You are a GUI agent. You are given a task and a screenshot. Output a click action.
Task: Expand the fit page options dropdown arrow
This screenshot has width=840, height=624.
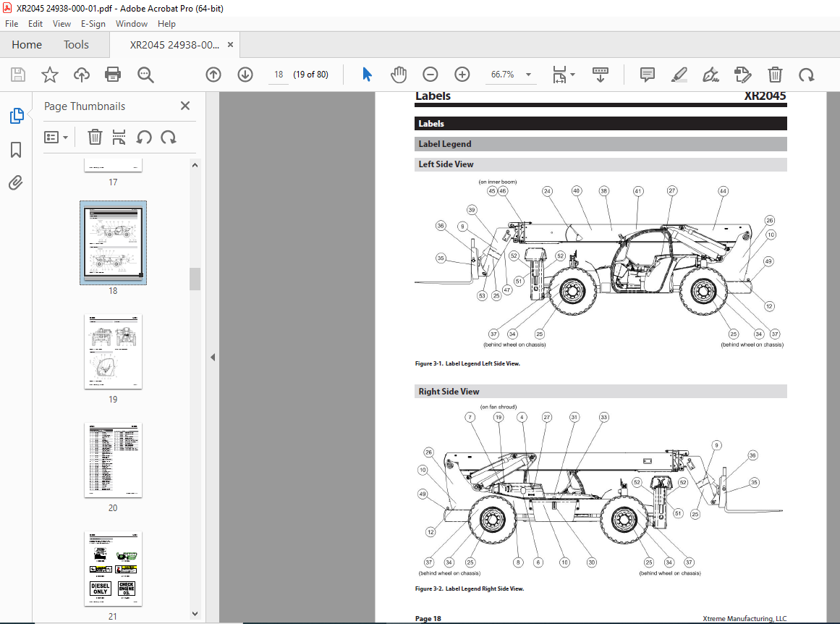pyautogui.click(x=573, y=75)
